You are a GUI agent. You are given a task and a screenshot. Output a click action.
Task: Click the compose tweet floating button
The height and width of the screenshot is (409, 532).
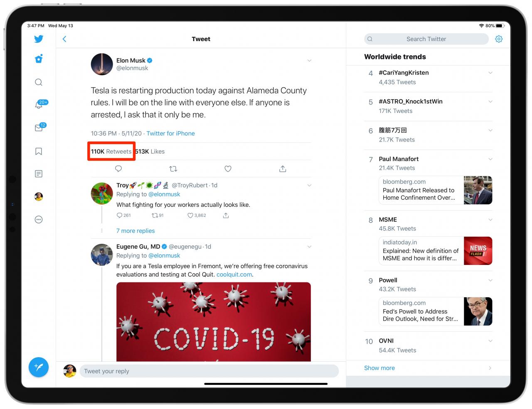39,367
